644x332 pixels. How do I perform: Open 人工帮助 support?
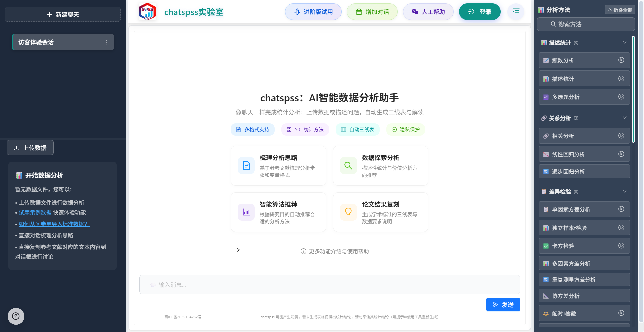[428, 12]
